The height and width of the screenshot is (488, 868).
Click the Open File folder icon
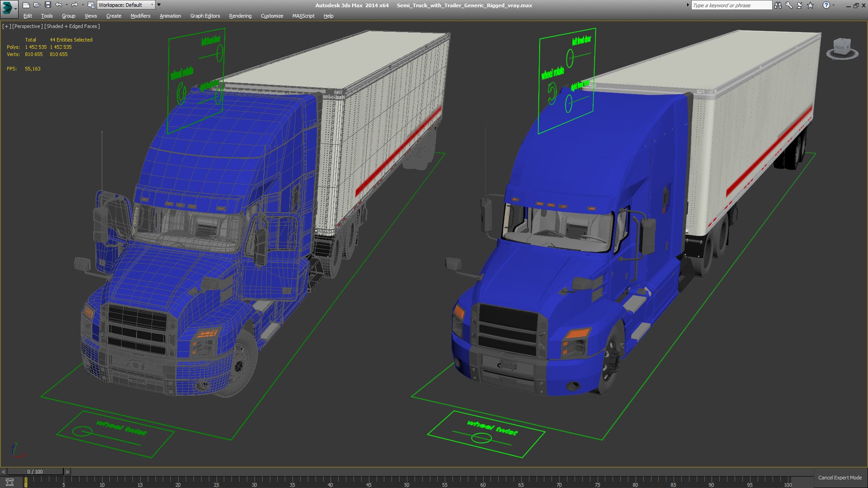point(37,5)
